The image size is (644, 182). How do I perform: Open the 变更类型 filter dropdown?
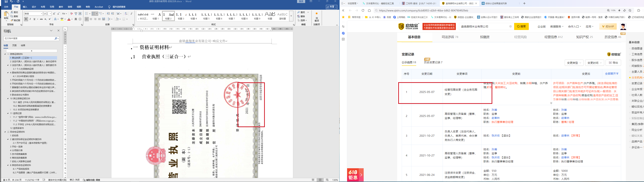[574, 63]
